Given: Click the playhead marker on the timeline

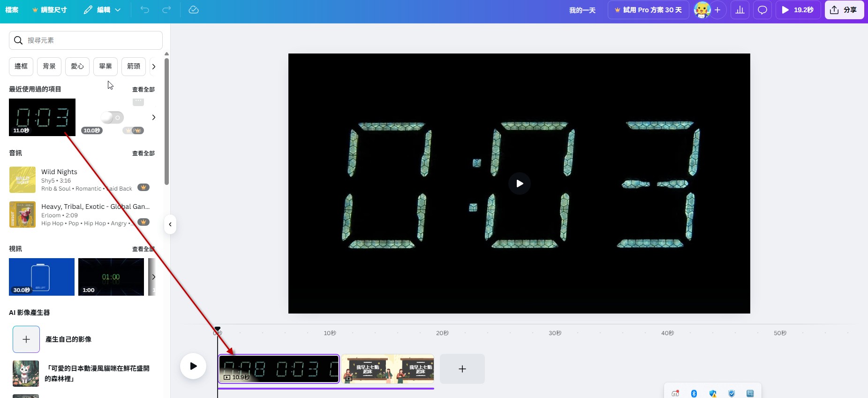Looking at the screenshot, I should pyautogui.click(x=218, y=329).
